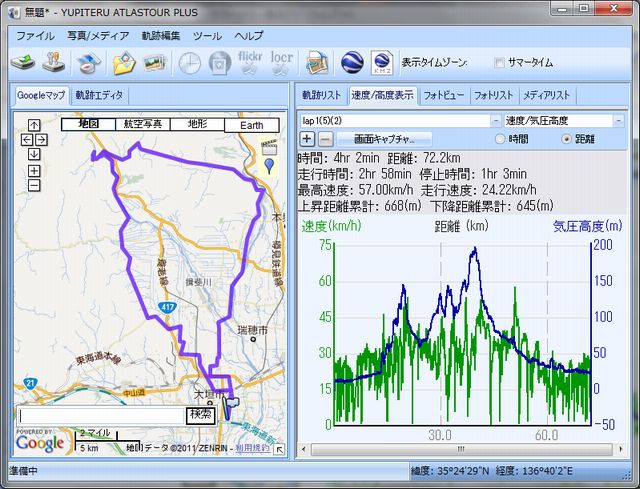Open the 軌跡編集 menu
Viewport: 640px width, 489px height.
161,36
